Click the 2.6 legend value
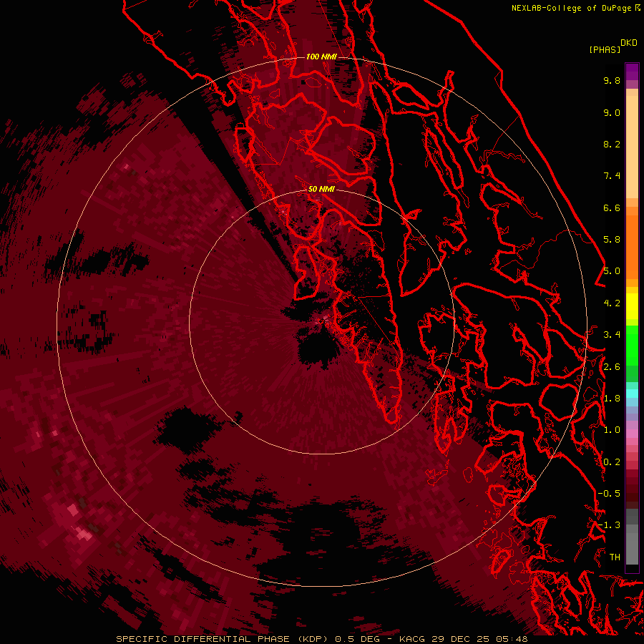The image size is (644, 644). pos(612,366)
